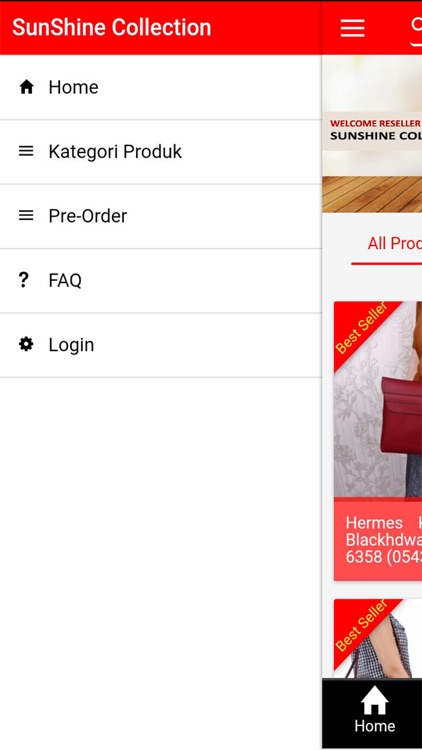The height and width of the screenshot is (750, 422).
Task: Open the FAQ menu entry
Action: pyautogui.click(x=160, y=280)
